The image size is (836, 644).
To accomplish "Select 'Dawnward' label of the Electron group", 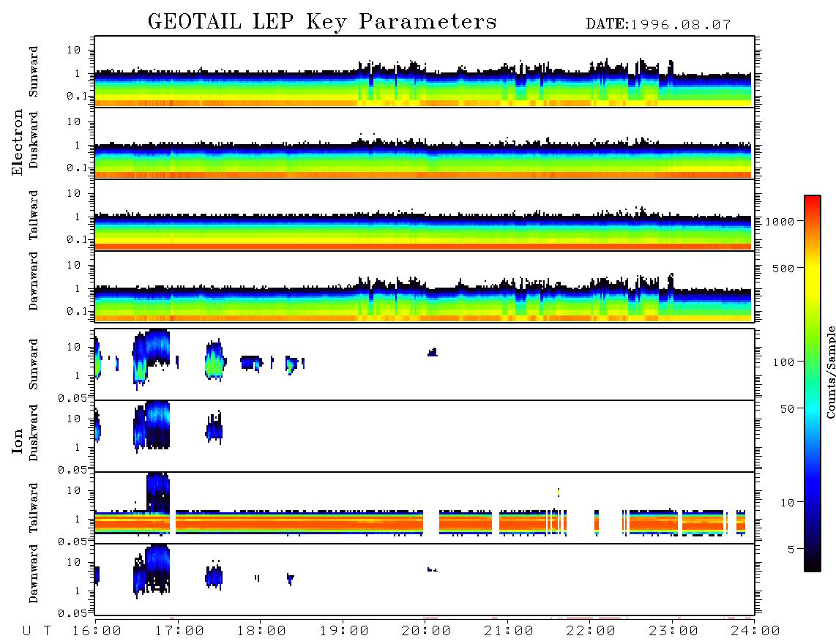I will click(x=34, y=281).
